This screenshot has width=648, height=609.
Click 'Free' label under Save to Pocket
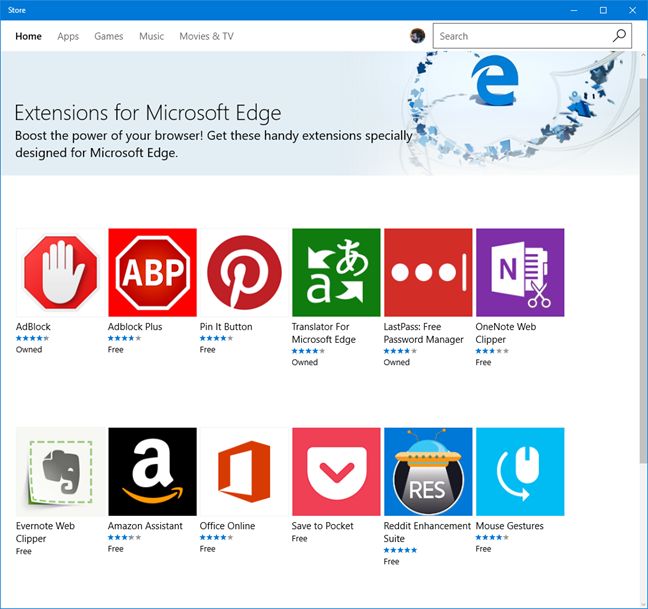tap(299, 538)
